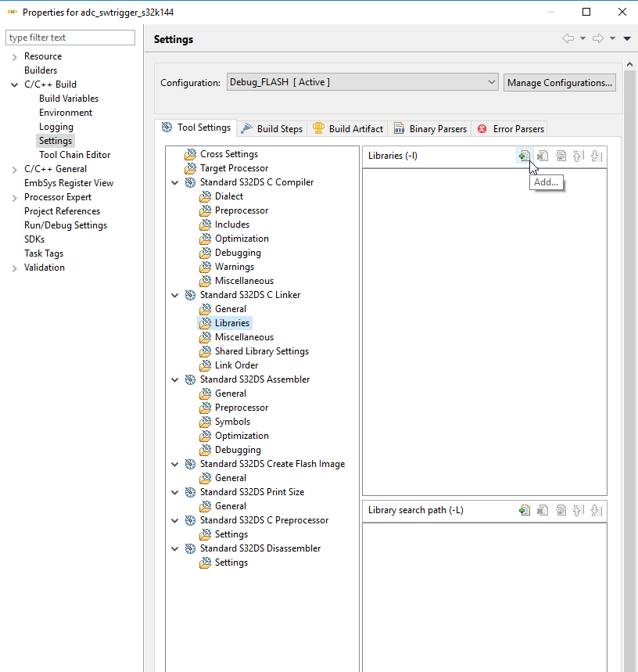
Task: Switch to the Tool Settings tab
Action: [x=195, y=128]
